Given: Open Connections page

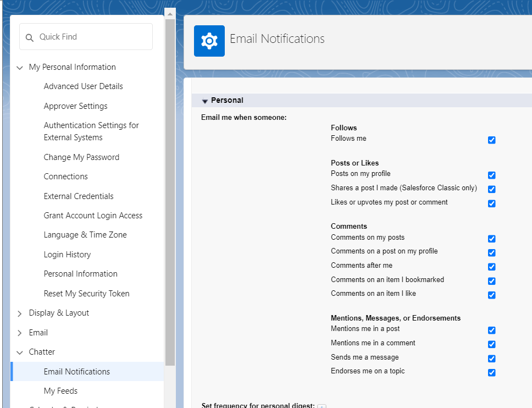Looking at the screenshot, I should point(65,177).
